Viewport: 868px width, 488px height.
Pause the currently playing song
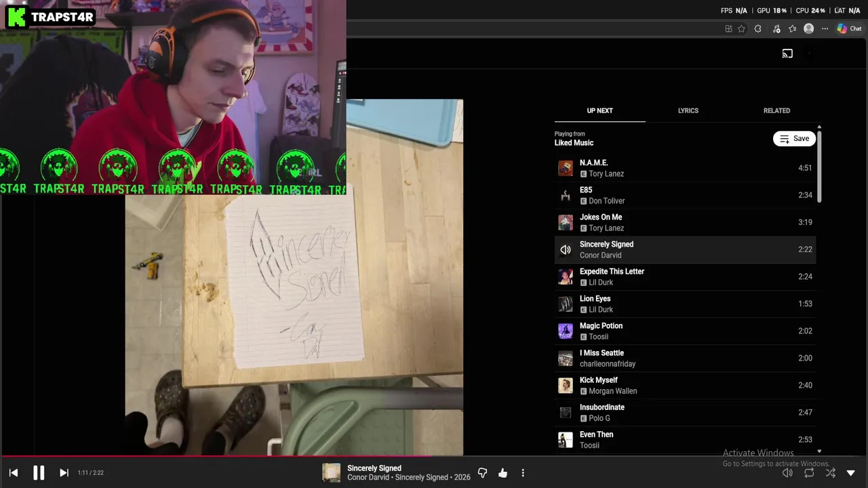click(x=39, y=472)
